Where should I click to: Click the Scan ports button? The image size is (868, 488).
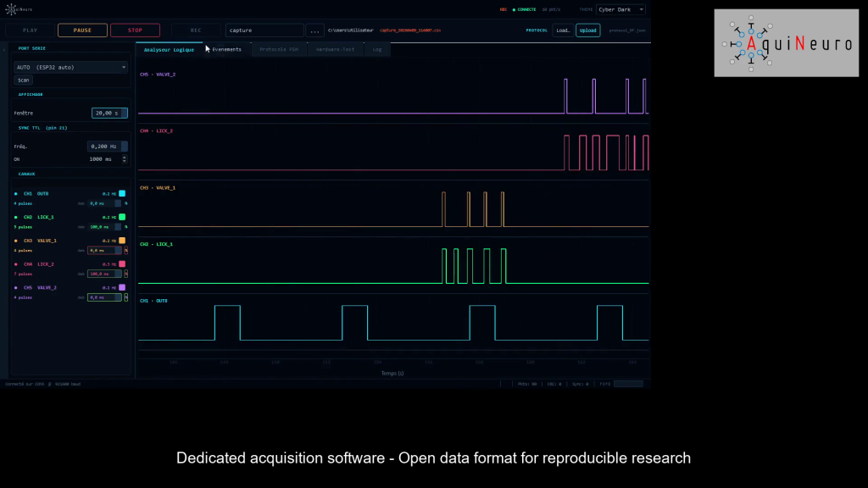(23, 80)
